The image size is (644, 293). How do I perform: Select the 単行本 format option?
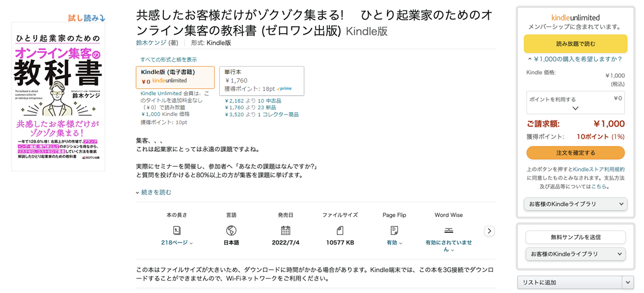(x=261, y=81)
